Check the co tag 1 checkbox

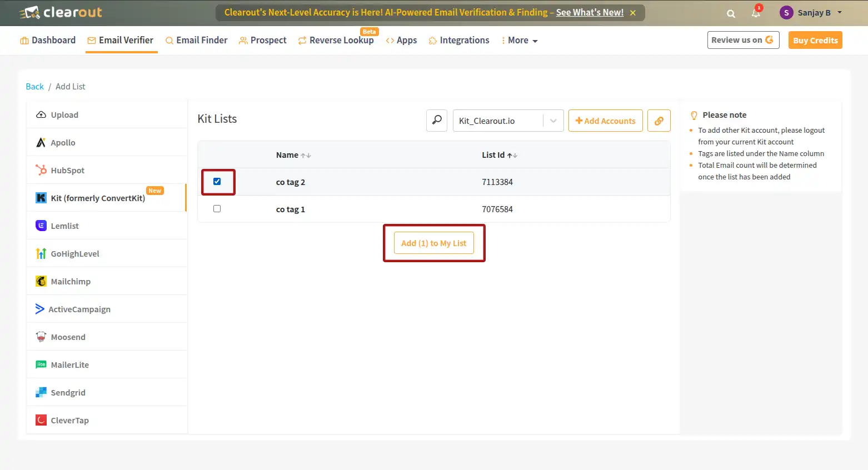click(217, 209)
